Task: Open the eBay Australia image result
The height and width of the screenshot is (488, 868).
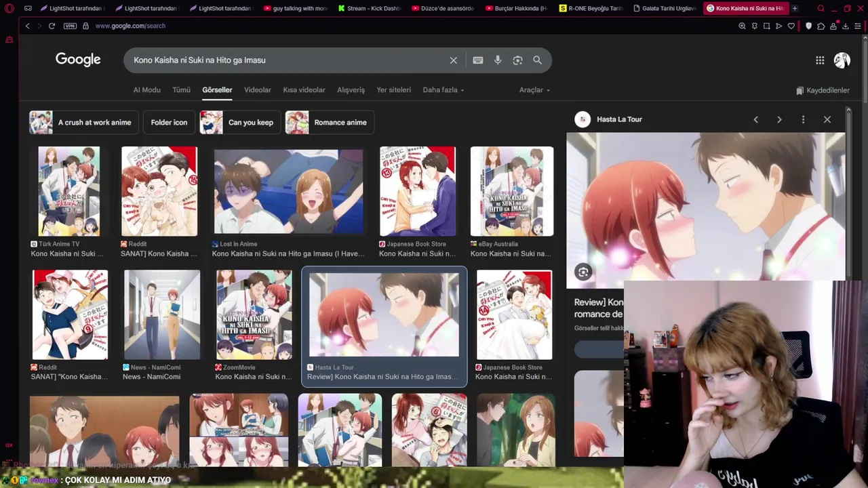Action: tap(512, 191)
